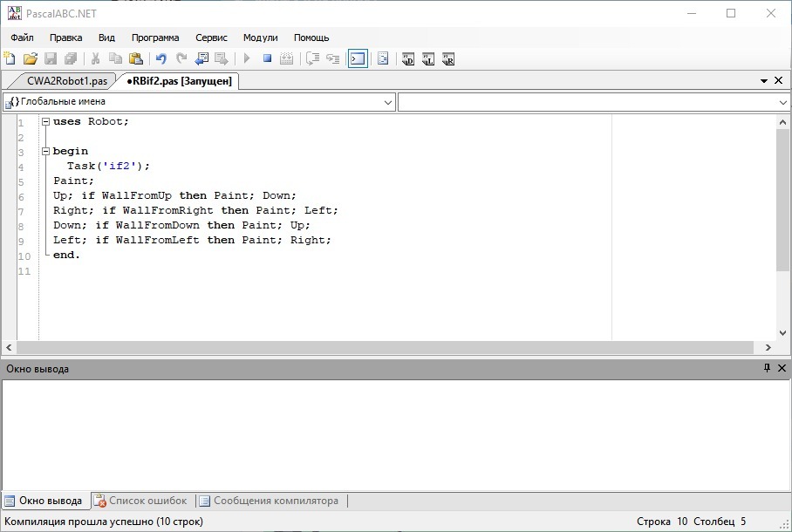Select the RBif2.pas [Запущен] tab
Viewport: 792px width, 532px height.
(180, 81)
